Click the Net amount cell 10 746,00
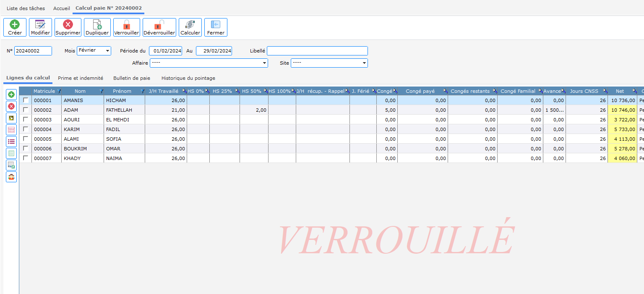This screenshot has height=294, width=644. pos(623,110)
